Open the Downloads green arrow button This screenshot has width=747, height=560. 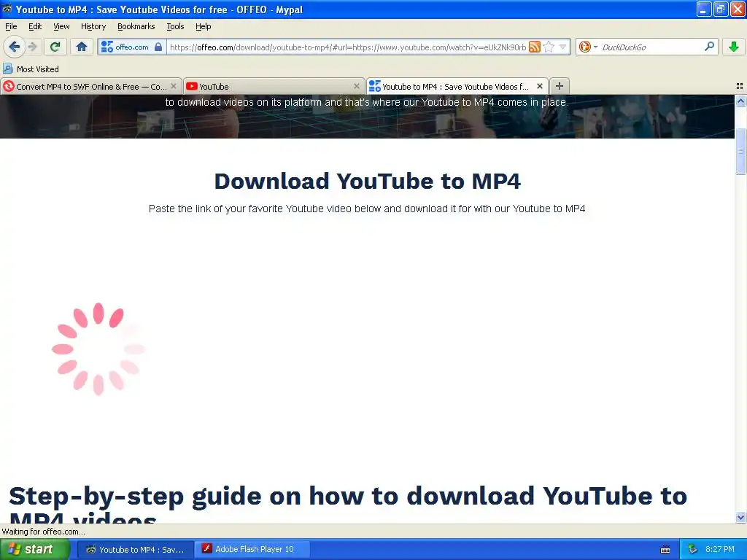pyautogui.click(x=734, y=47)
